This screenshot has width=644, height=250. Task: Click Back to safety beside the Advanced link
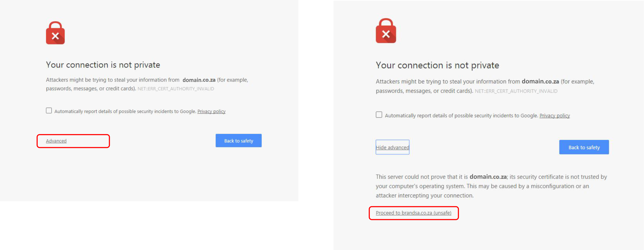click(x=239, y=141)
